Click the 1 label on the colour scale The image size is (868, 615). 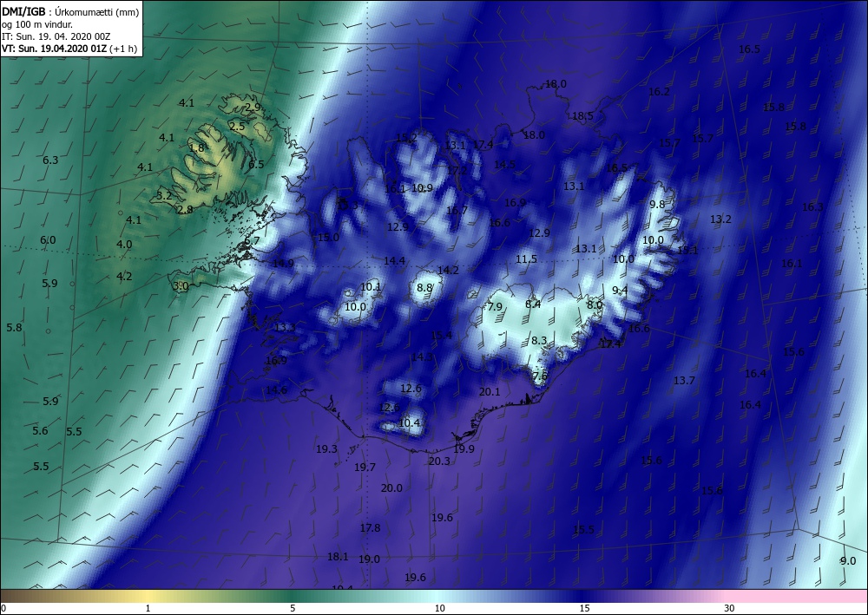(148, 608)
